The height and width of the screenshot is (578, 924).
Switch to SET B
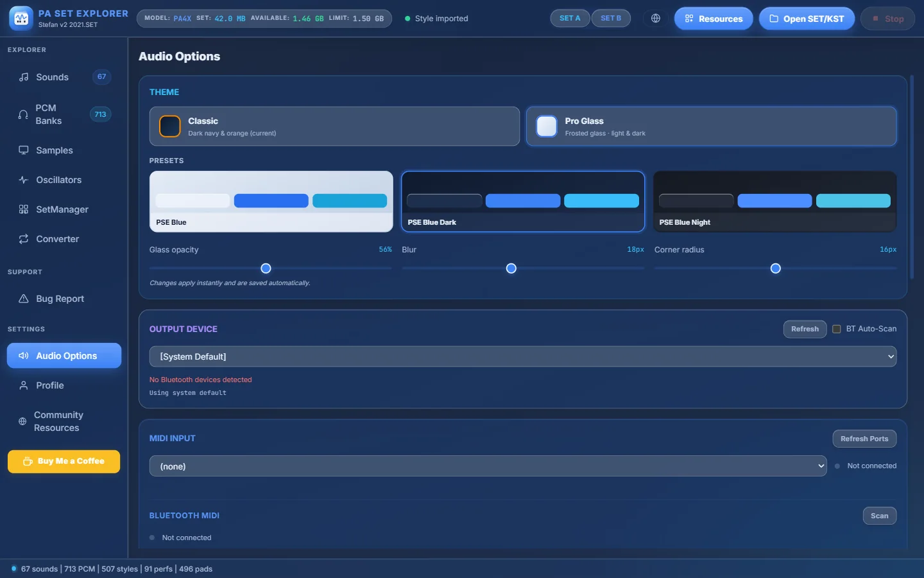[x=611, y=19]
